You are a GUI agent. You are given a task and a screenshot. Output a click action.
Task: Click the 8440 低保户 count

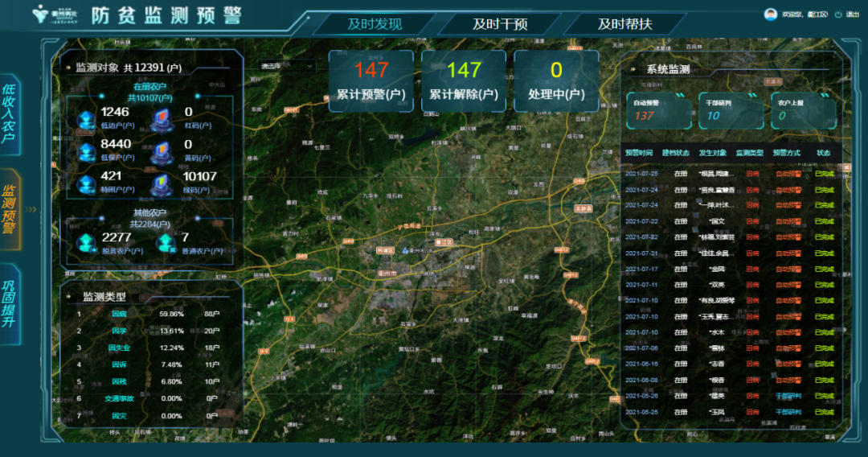(x=116, y=144)
